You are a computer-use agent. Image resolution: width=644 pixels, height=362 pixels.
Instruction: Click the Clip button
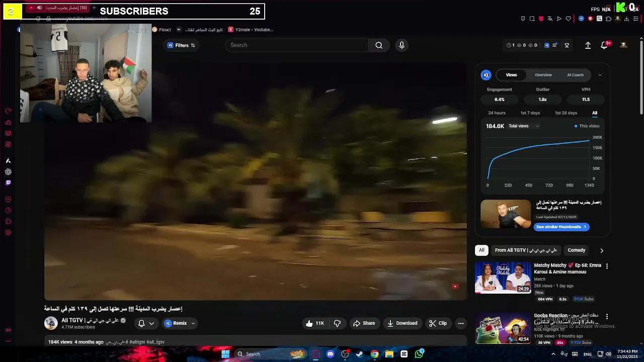[438, 323]
